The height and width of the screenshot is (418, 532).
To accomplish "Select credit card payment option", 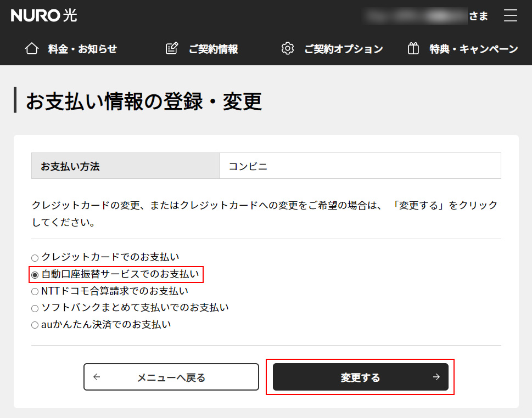I will point(35,257).
